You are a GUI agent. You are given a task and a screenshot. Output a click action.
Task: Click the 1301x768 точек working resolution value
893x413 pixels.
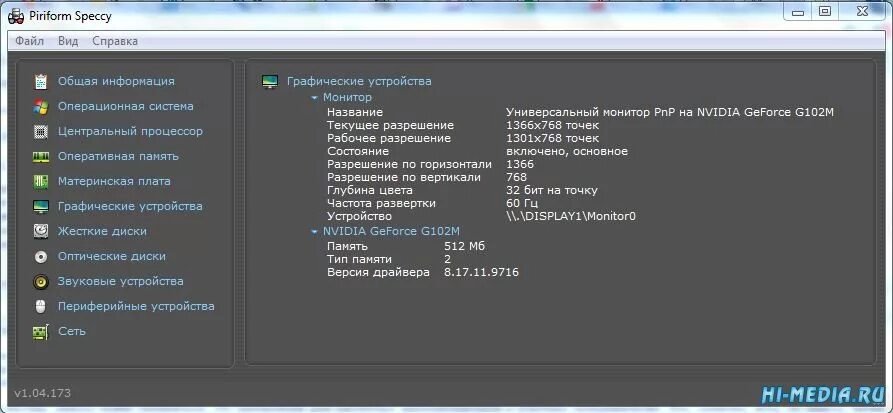552,138
